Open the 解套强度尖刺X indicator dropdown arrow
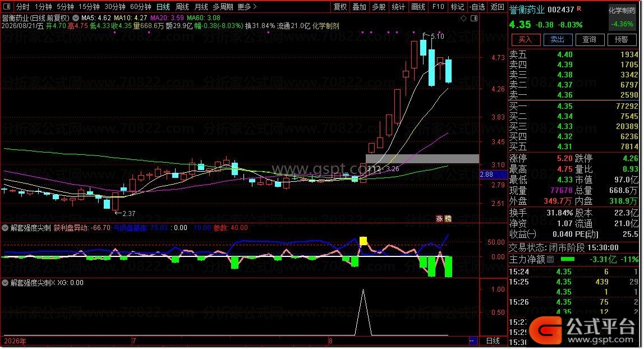The width and height of the screenshot is (644, 349). click(x=6, y=283)
